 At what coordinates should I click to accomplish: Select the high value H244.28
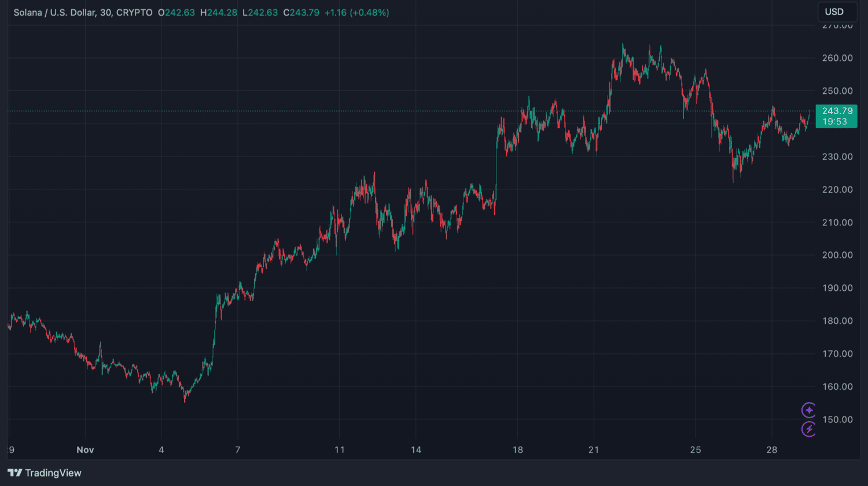click(x=219, y=12)
